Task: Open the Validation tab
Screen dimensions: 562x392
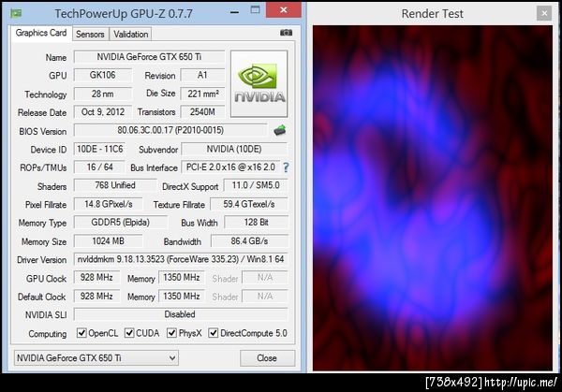Action: click(x=130, y=34)
